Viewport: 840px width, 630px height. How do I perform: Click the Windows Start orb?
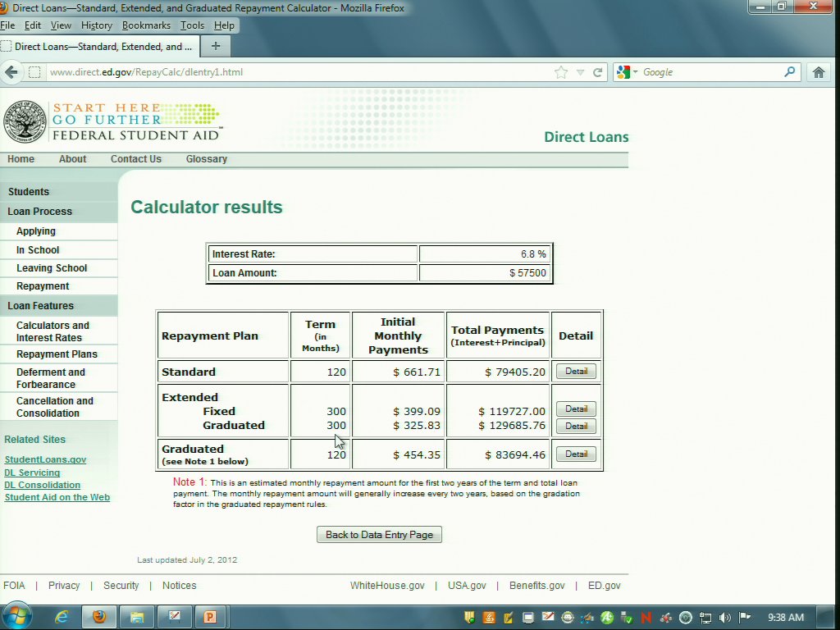(17, 616)
